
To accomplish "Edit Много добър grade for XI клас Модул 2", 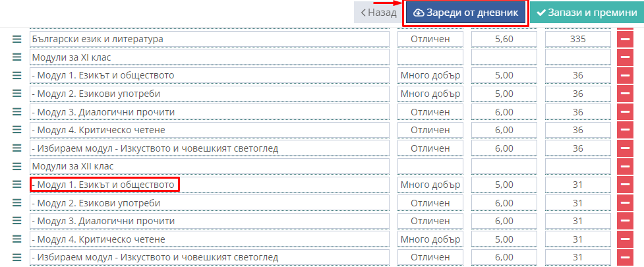I will [x=430, y=93].
